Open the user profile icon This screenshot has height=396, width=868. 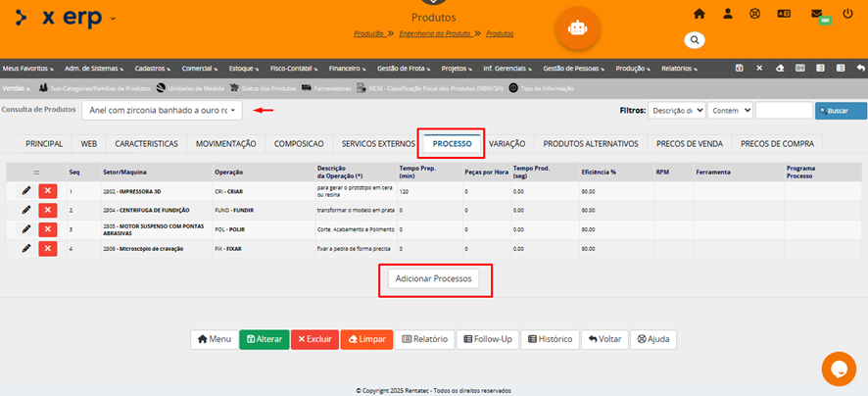coord(728,14)
